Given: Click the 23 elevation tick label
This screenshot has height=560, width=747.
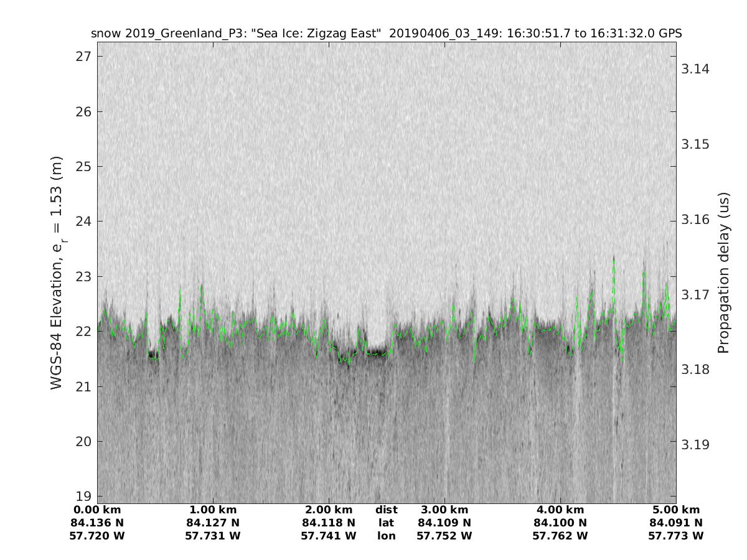Looking at the screenshot, I should [82, 276].
